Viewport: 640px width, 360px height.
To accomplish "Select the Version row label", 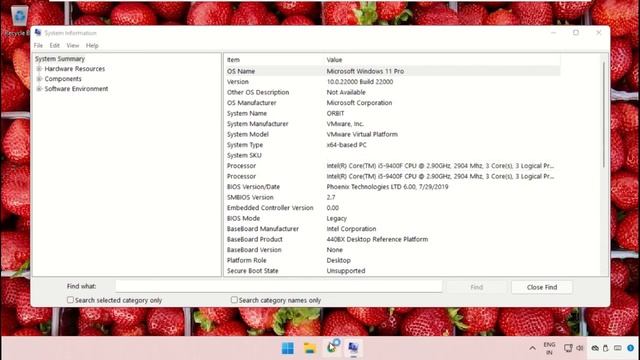I will 238,82.
